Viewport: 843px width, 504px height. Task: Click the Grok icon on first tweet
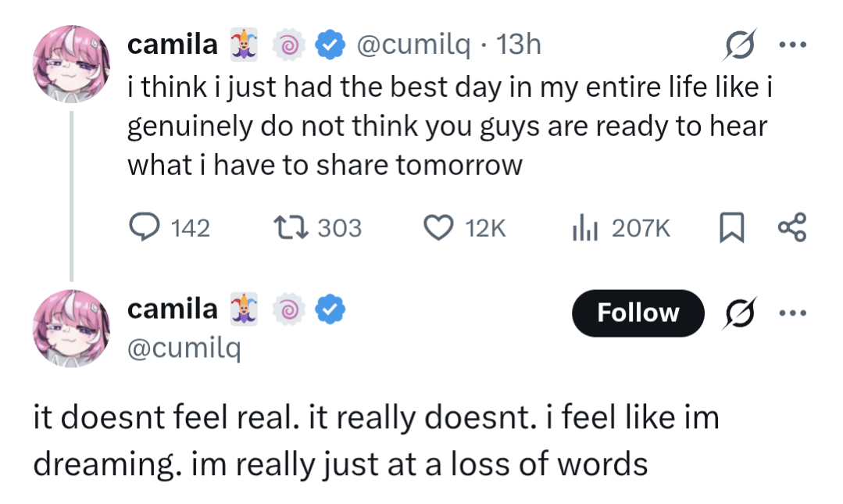739,44
